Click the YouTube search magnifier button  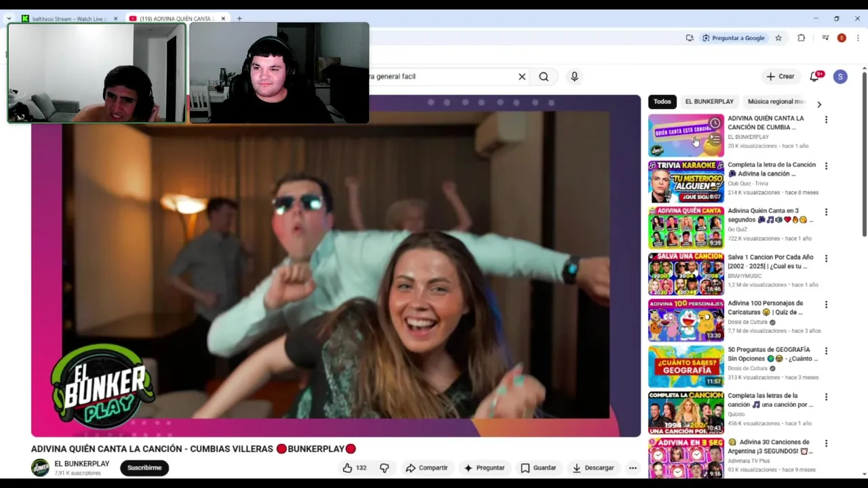[544, 77]
